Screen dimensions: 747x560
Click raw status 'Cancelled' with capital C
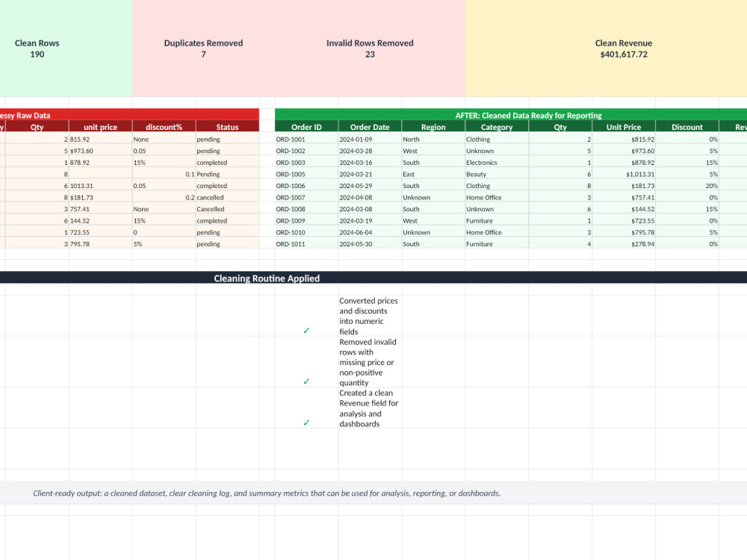point(227,208)
